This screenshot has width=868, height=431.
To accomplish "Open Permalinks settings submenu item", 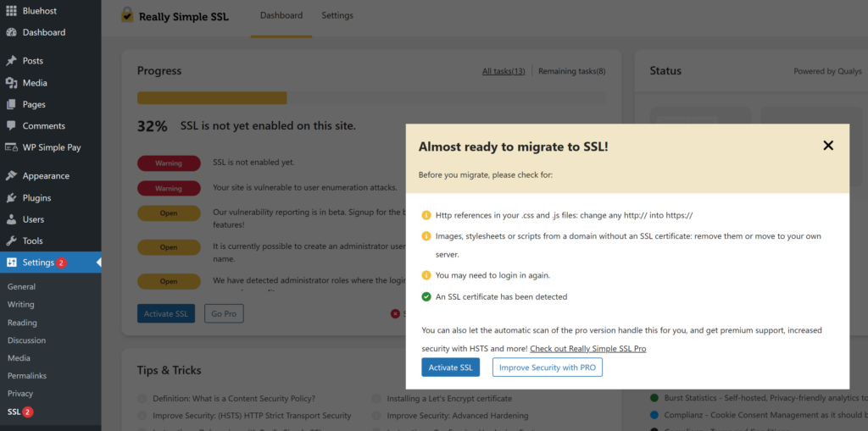I will coord(27,375).
